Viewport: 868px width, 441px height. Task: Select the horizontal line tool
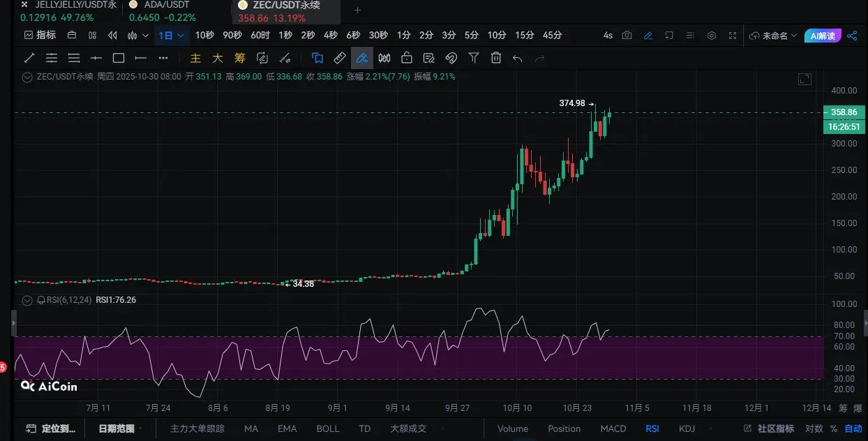tap(96, 58)
